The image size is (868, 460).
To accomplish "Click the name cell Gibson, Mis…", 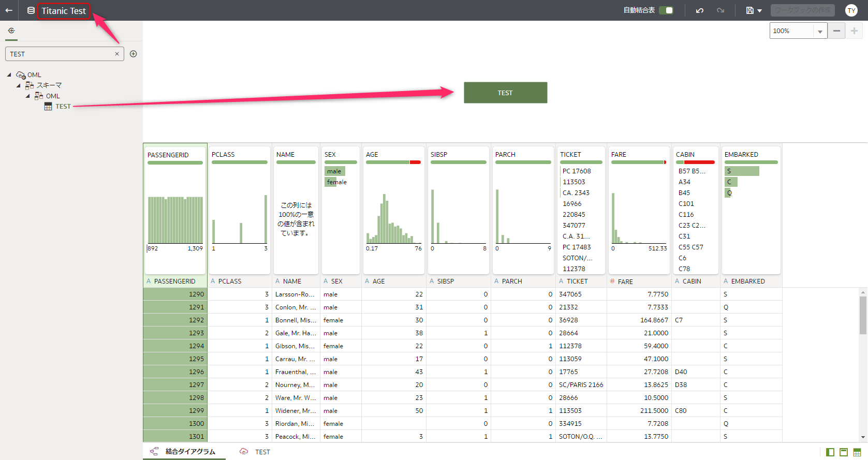I will [295, 346].
